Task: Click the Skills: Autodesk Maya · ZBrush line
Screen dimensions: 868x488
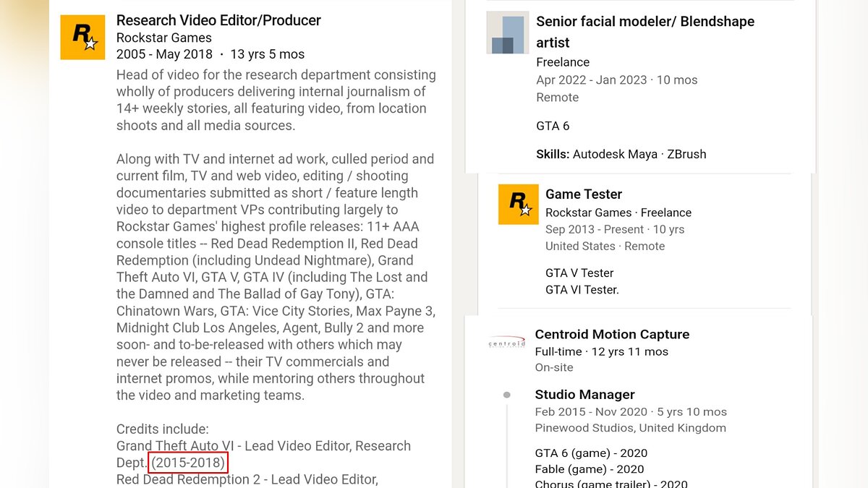Action: [x=621, y=154]
